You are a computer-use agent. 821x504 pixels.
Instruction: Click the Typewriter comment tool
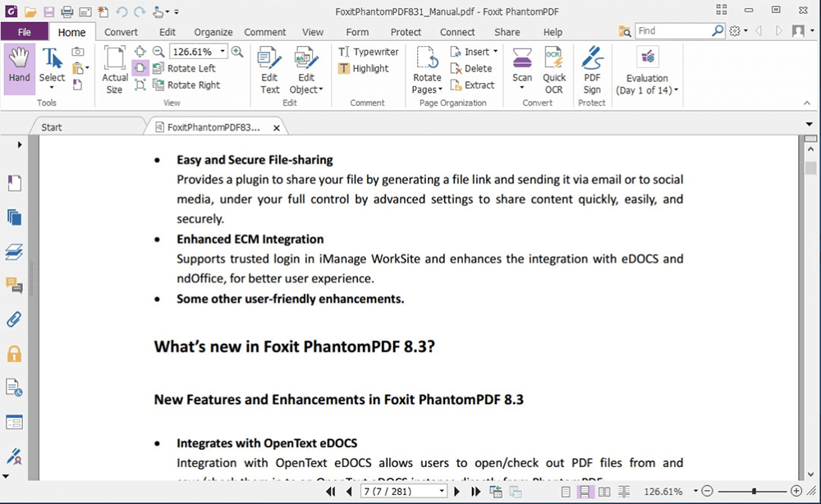[x=368, y=52]
